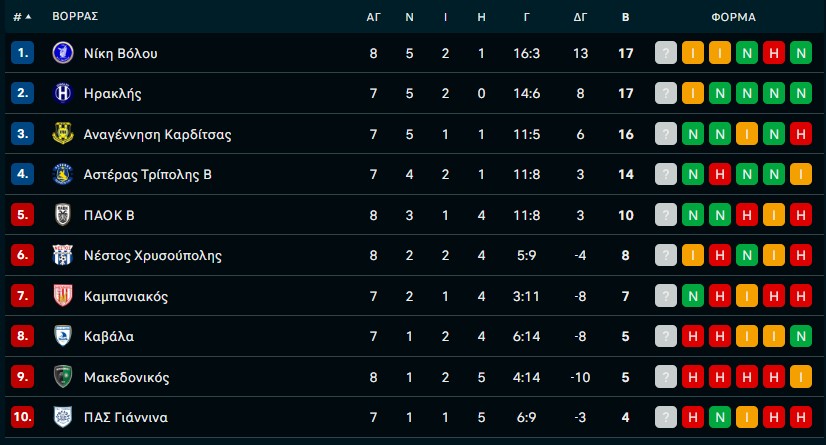Sort table by the # rank column
Viewport: 826px width, 445px height.
pyautogui.click(x=21, y=17)
